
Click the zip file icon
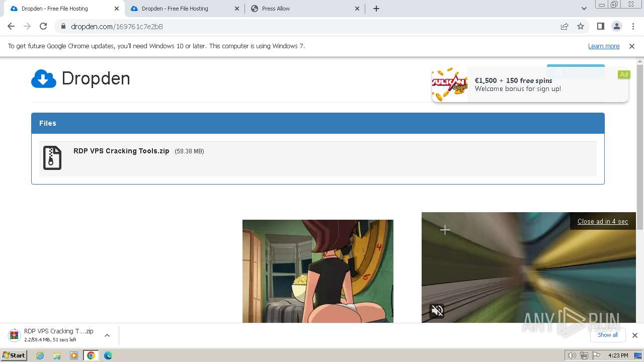[52, 158]
